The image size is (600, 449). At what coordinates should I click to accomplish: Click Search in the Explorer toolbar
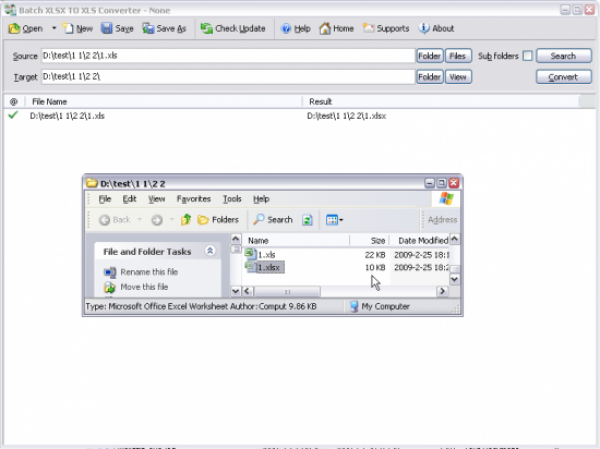click(x=273, y=220)
